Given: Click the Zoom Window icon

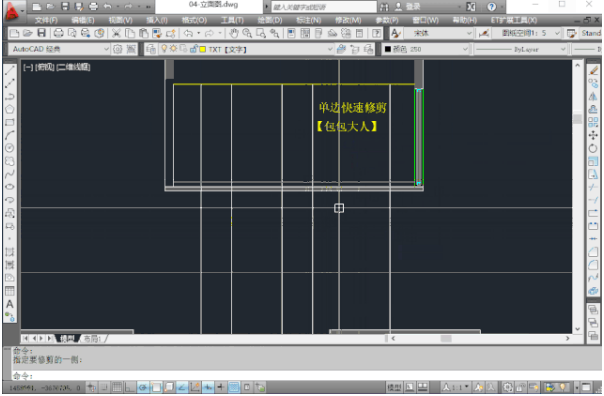Looking at the screenshot, I should pyautogui.click(x=261, y=34).
